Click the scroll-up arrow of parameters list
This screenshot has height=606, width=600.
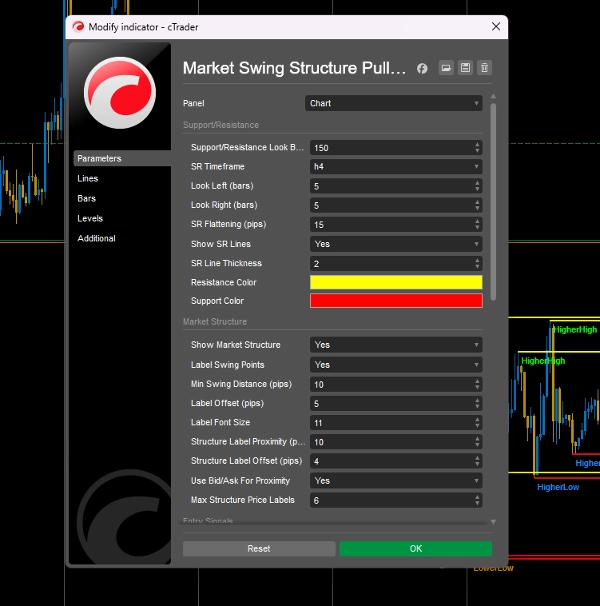pyautogui.click(x=493, y=96)
